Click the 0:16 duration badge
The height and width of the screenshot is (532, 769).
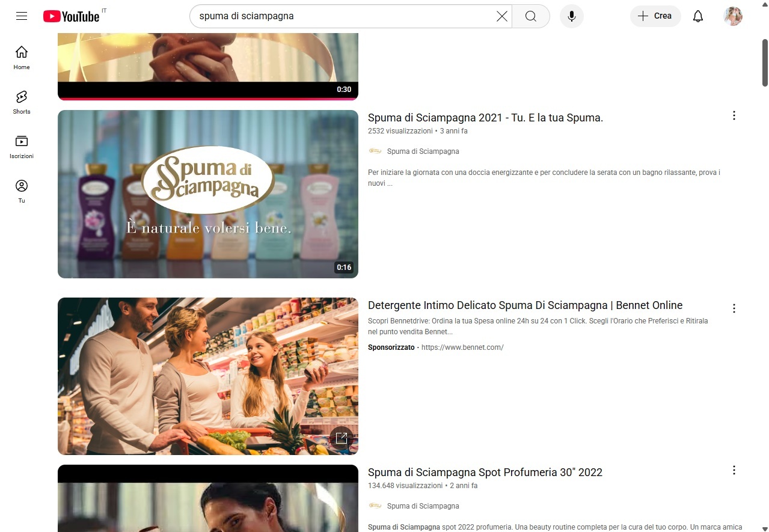[344, 268]
